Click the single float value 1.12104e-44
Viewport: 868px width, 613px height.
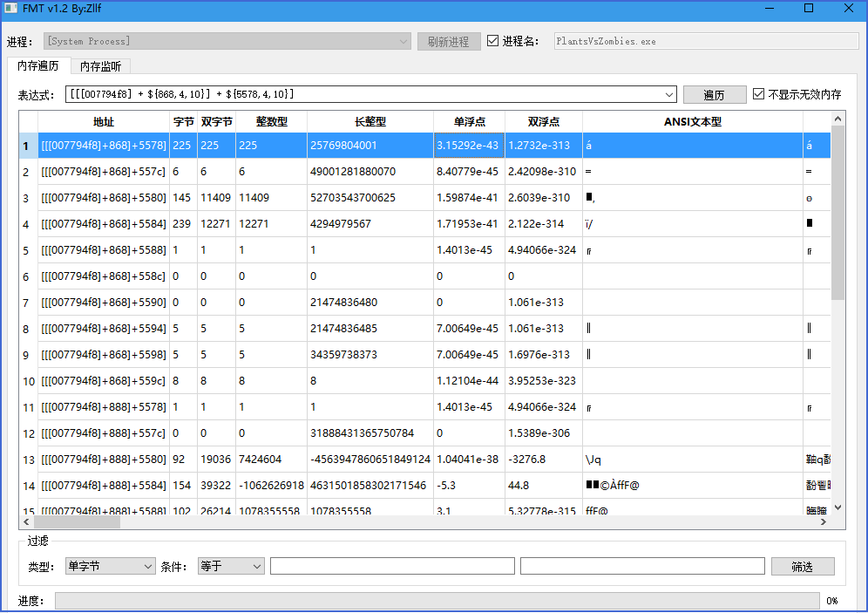(x=468, y=381)
